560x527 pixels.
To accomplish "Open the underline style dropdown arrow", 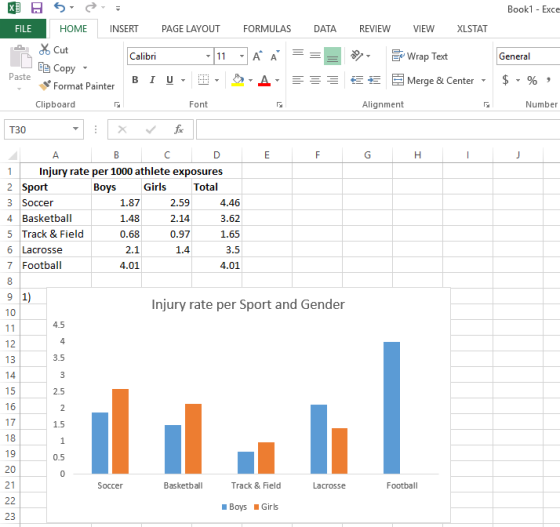I will coord(183,80).
